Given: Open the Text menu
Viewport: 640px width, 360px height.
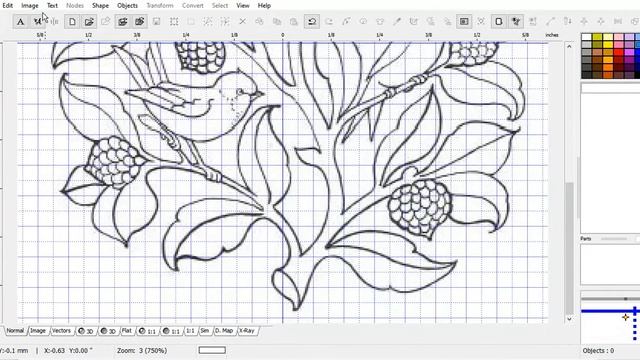Looking at the screenshot, I should pyautogui.click(x=52, y=6).
